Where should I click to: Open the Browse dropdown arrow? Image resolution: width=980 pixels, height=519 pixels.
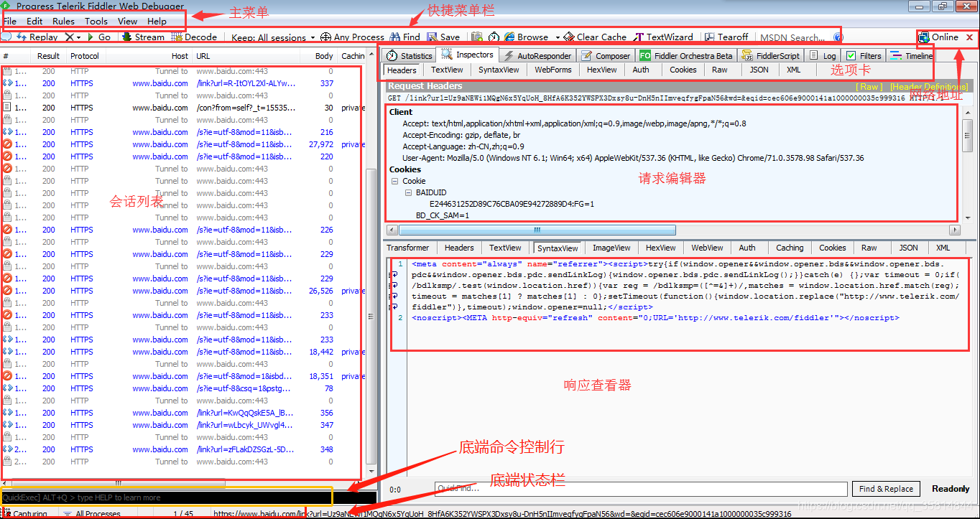pos(557,37)
